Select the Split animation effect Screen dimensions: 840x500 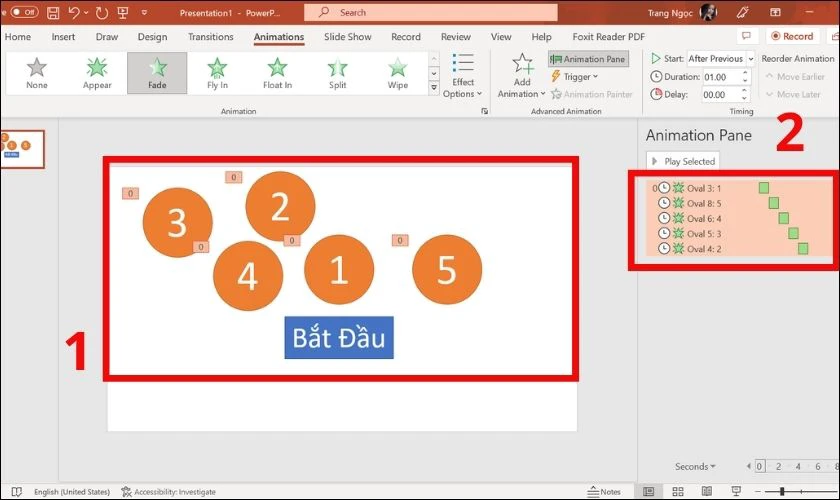coord(338,73)
